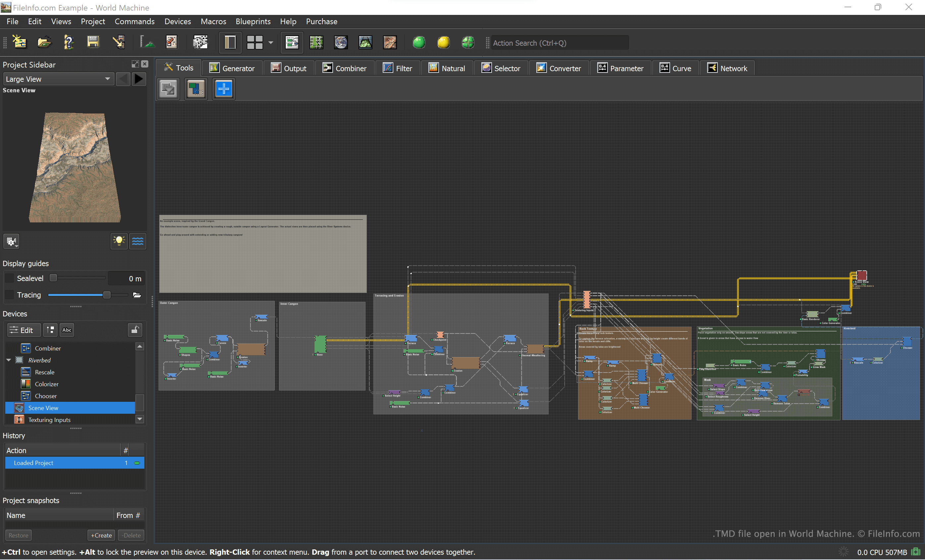Image resolution: width=925 pixels, height=560 pixels.
Task: Enable the Tracing checkbox
Action: (9, 295)
